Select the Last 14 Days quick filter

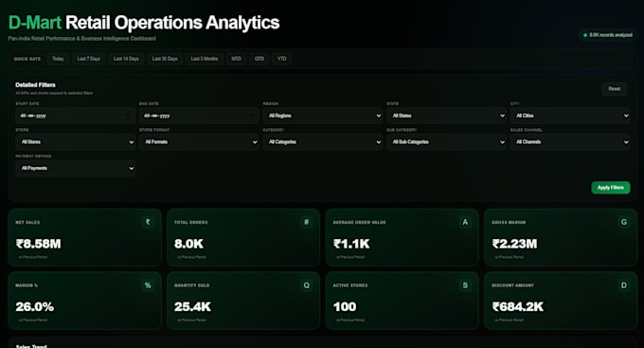[126, 59]
